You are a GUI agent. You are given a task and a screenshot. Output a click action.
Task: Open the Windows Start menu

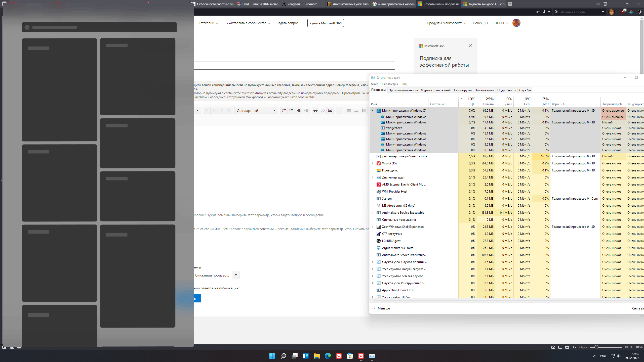(272, 356)
